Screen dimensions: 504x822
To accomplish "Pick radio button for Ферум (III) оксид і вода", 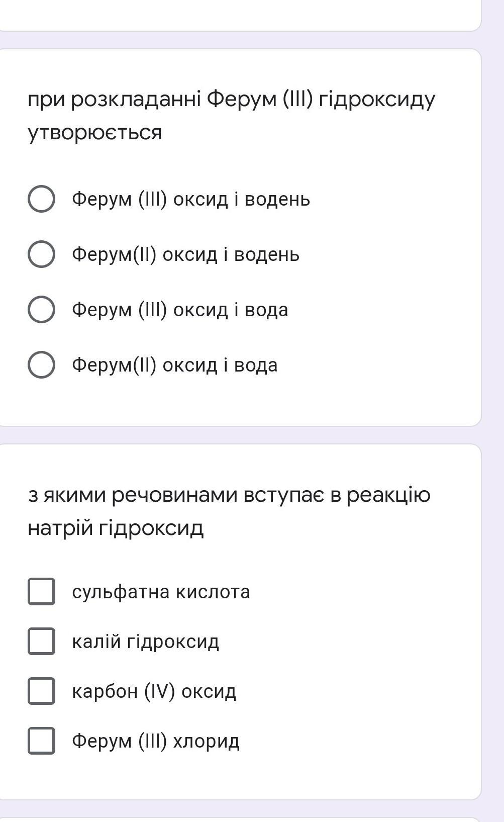I will (x=41, y=310).
